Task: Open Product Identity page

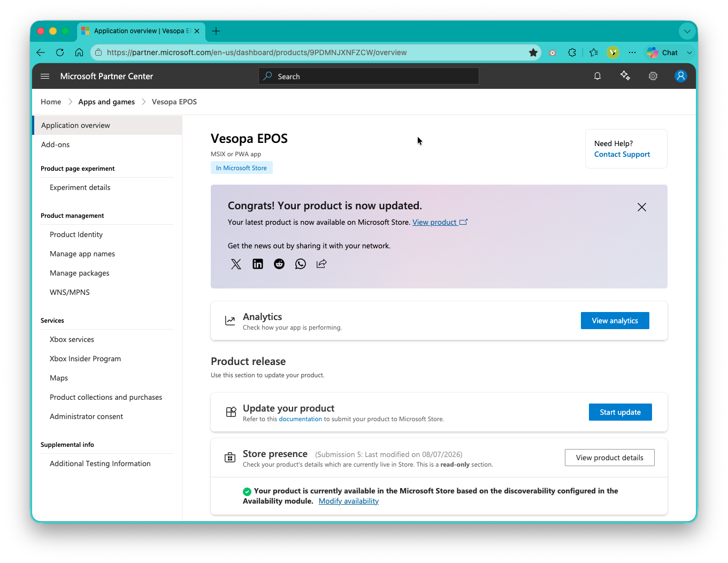Action: pyautogui.click(x=76, y=234)
